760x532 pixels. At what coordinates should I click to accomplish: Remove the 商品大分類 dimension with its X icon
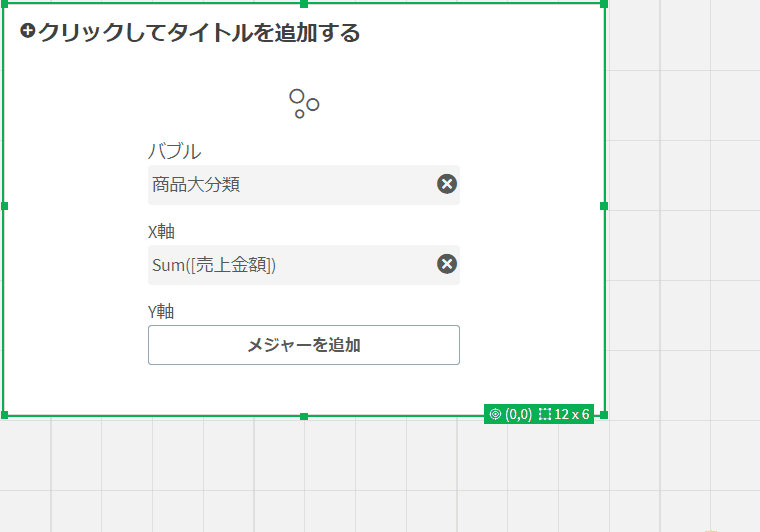(x=447, y=184)
